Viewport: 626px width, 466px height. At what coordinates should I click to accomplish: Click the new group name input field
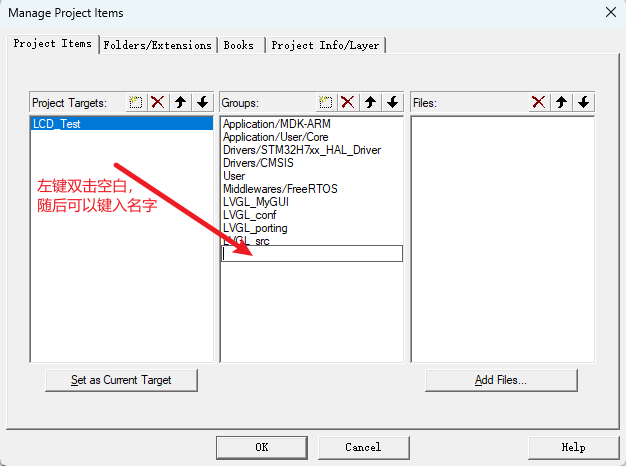312,254
